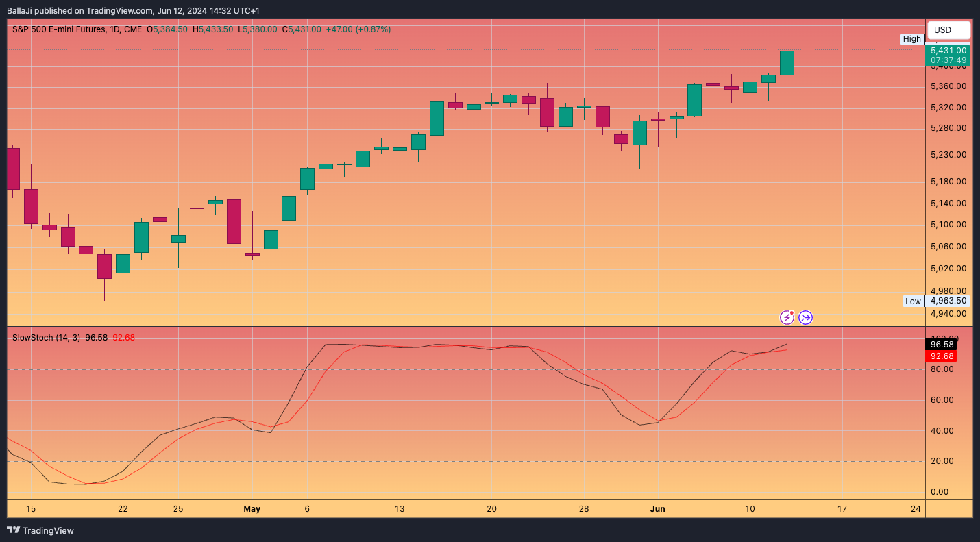Click the 5,180.00 price scale label
This screenshot has width=980, height=542.
(948, 182)
